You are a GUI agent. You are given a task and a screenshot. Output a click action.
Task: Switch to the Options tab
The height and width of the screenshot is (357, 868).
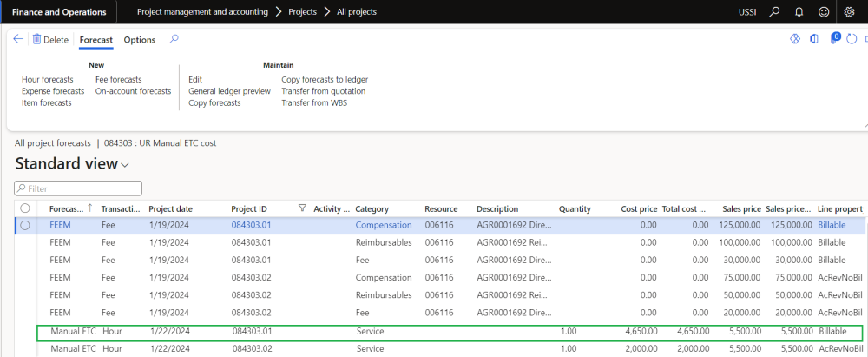coord(139,40)
